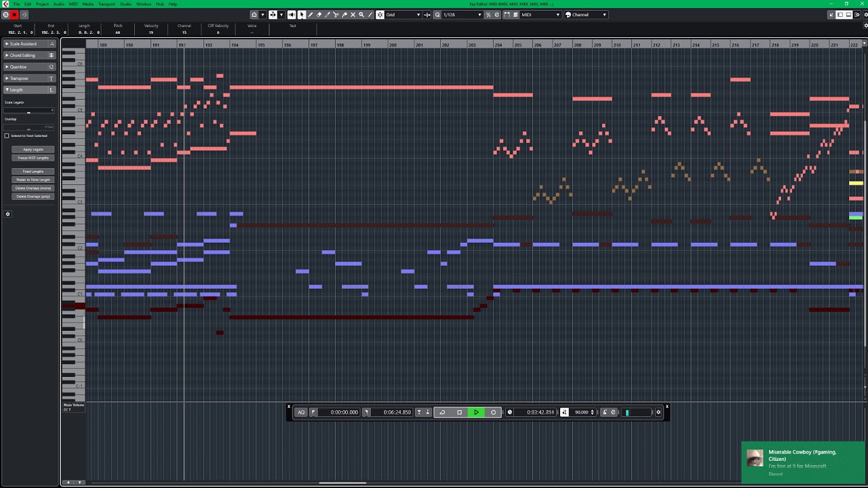The image size is (868, 488).
Task: Toggle the red Record in Editor button
Action: 14,14
